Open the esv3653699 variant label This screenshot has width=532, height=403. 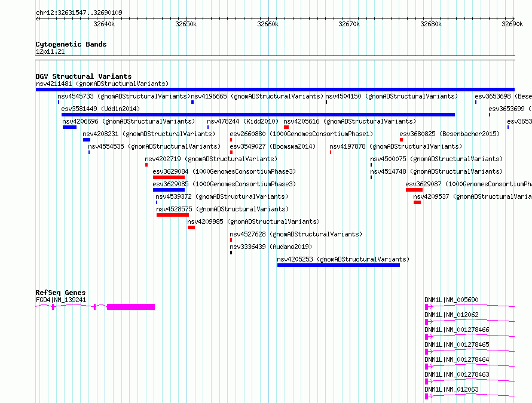[510, 109]
